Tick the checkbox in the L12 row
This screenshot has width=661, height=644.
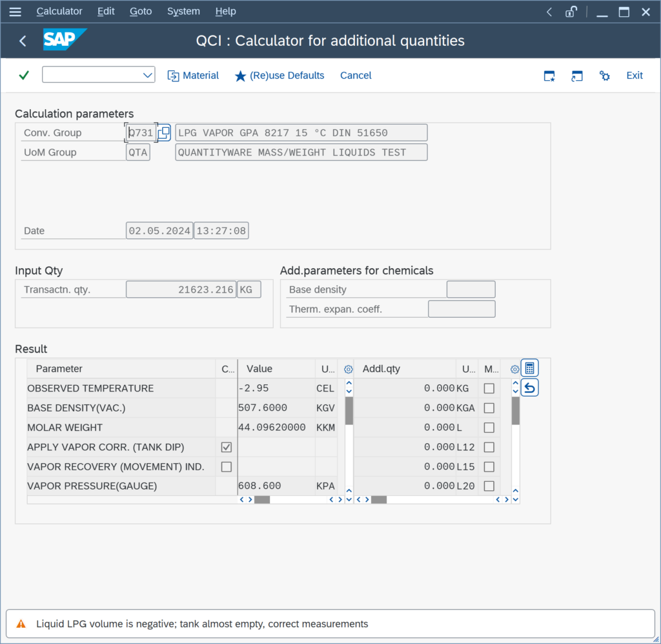[489, 447]
